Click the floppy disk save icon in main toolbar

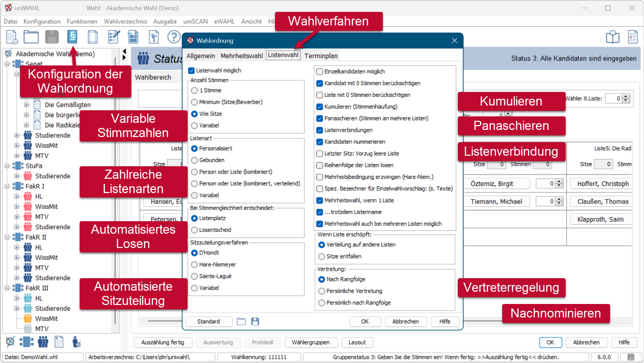coord(52,37)
